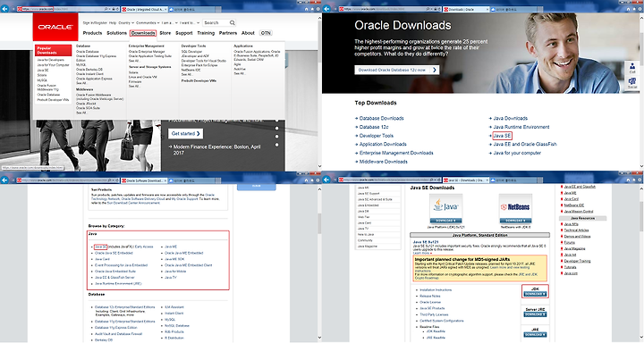Click the JDK Download button
644x343 pixels.
535,294
